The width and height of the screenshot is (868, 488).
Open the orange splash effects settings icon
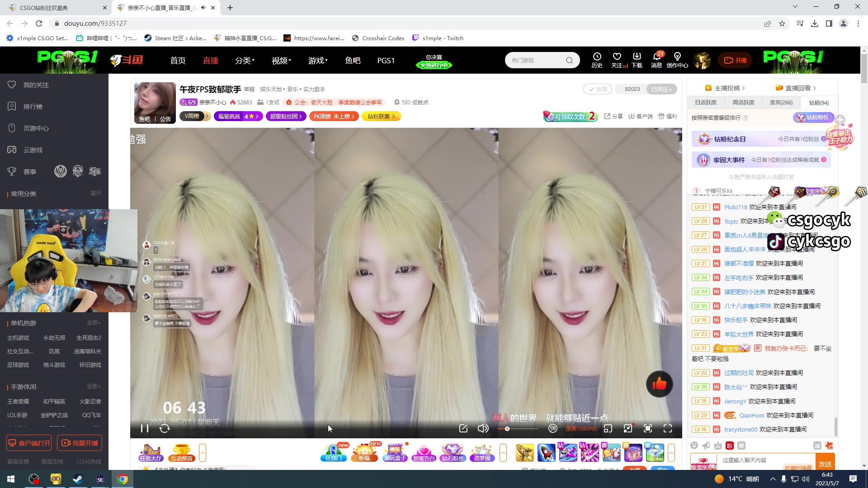click(x=829, y=446)
